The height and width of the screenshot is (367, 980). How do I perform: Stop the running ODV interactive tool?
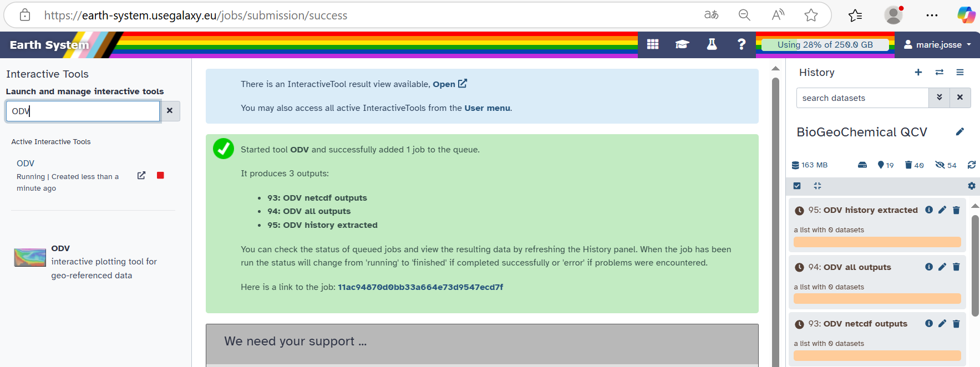(x=160, y=176)
